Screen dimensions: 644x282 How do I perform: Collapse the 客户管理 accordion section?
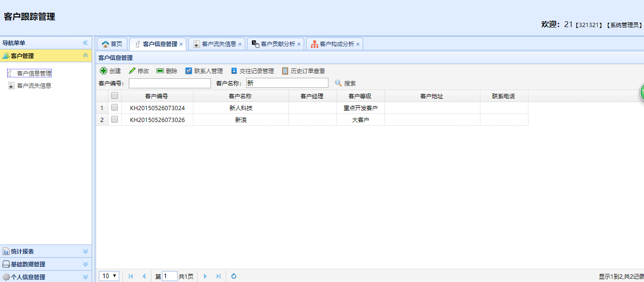coord(86,56)
